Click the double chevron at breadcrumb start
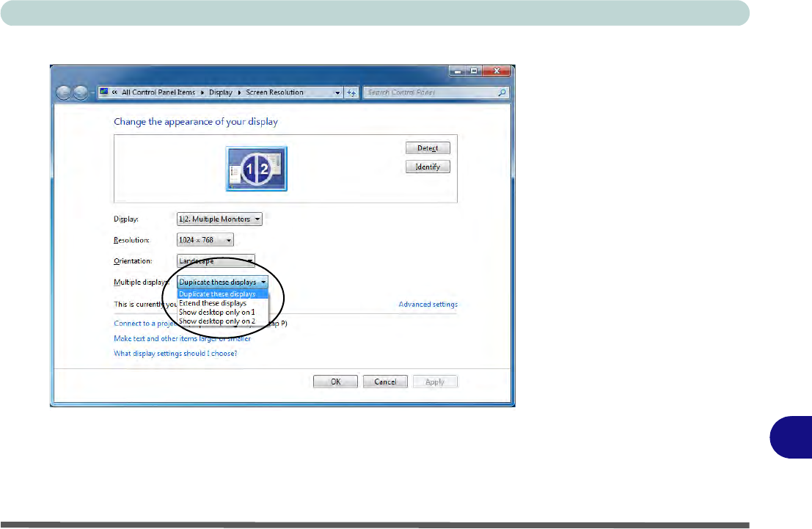 [114, 92]
